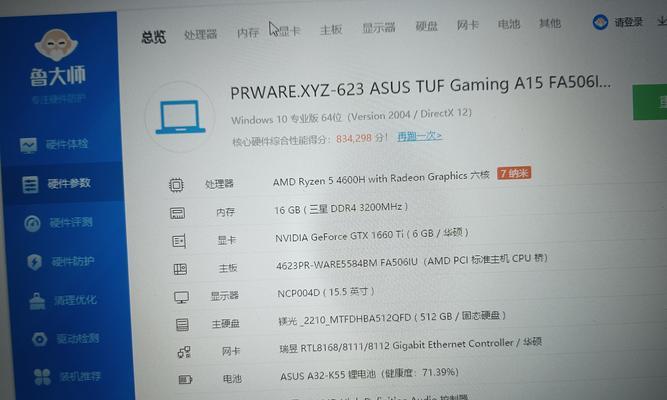
Task: Click the 硬件评测 gauge icon
Action: click(x=32, y=223)
